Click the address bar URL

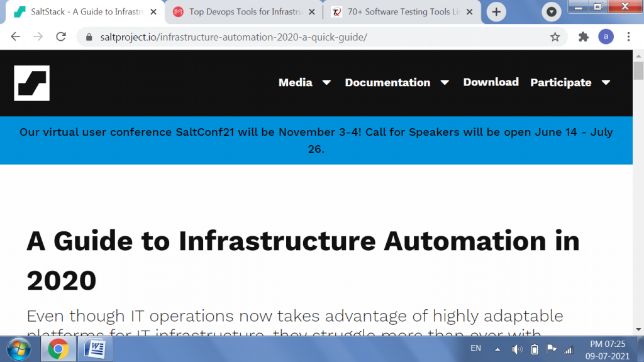(234, 37)
